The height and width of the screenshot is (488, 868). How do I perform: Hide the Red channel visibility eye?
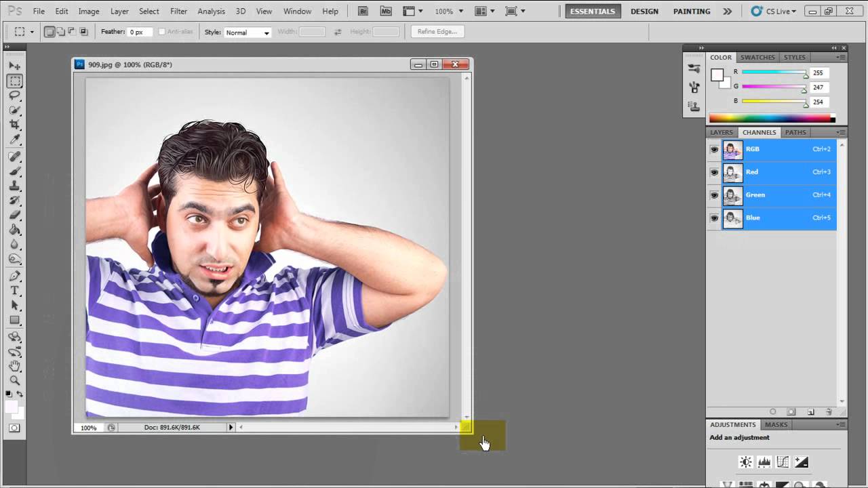click(714, 173)
